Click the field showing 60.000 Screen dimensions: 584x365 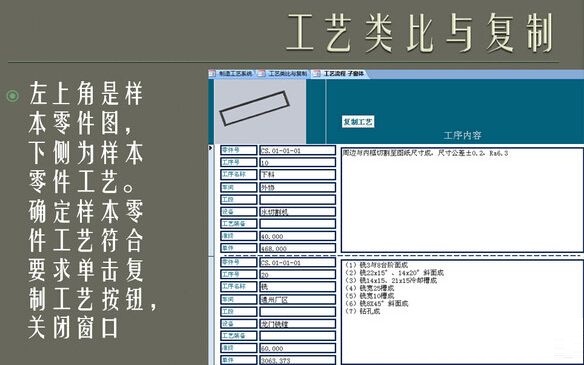(x=297, y=348)
